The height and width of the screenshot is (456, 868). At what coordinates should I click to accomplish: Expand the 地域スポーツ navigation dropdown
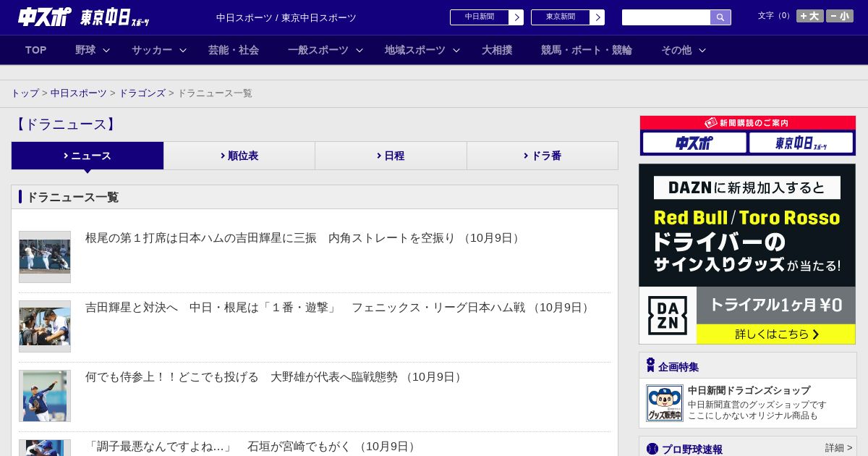pyautogui.click(x=422, y=50)
